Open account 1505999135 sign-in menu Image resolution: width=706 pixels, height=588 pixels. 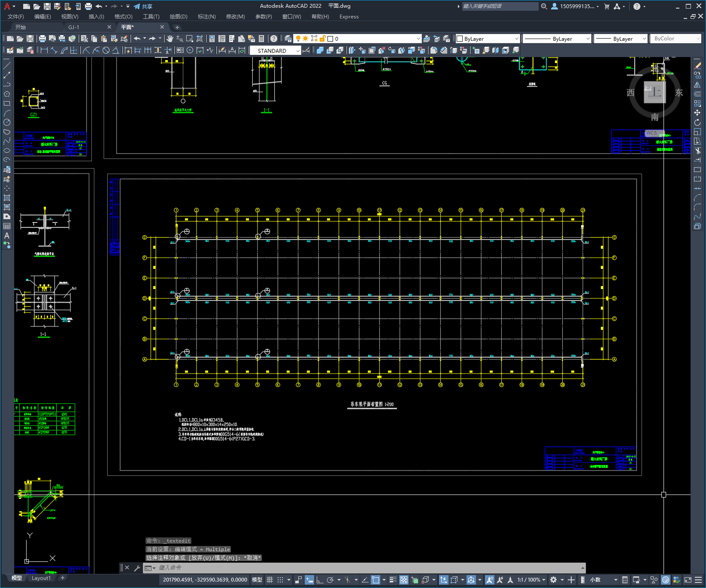(x=575, y=6)
